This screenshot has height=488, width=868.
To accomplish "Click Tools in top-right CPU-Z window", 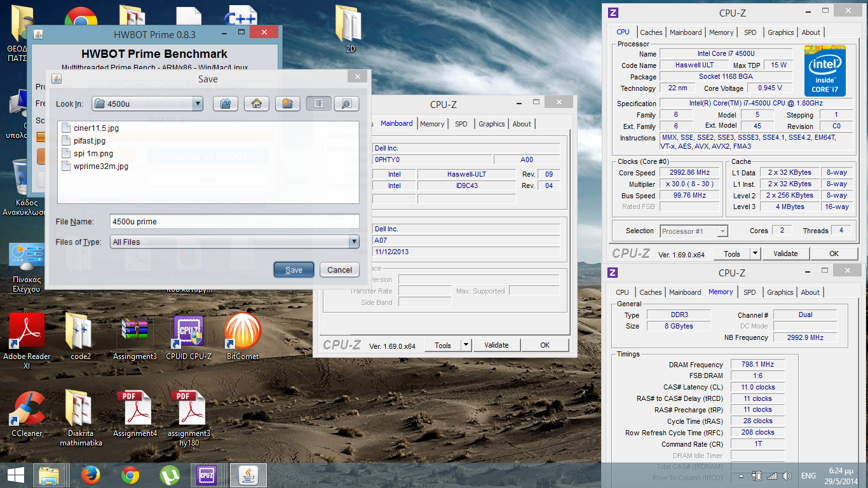I will click(x=732, y=254).
